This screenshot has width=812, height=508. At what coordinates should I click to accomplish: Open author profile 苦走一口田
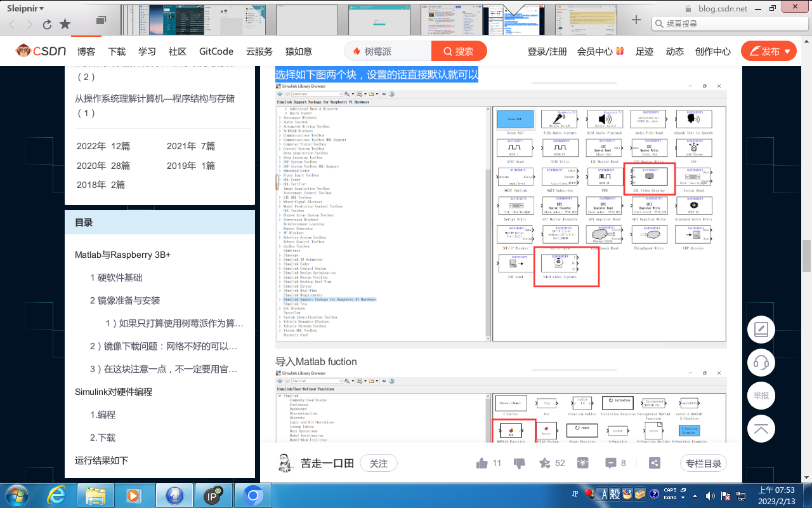pos(327,464)
